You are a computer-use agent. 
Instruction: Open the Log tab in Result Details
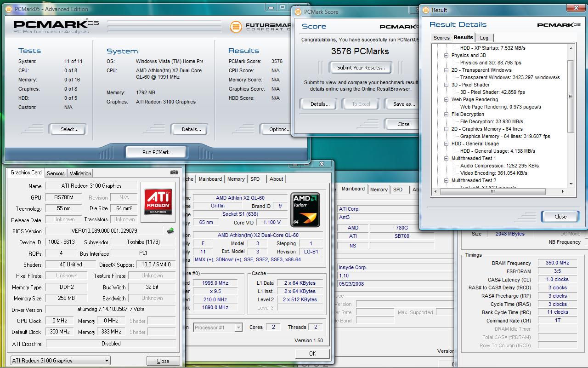pos(484,38)
